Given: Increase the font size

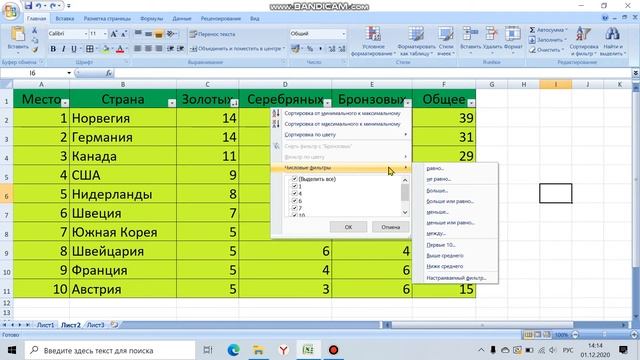Looking at the screenshot, I should click(x=114, y=34).
